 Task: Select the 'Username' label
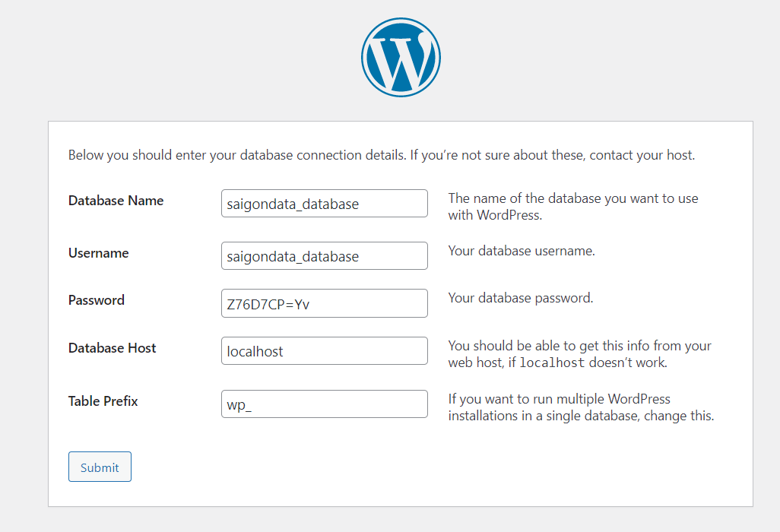pos(99,253)
